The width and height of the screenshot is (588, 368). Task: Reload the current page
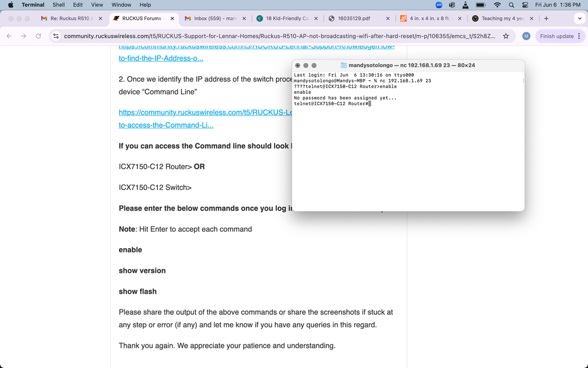(x=37, y=36)
